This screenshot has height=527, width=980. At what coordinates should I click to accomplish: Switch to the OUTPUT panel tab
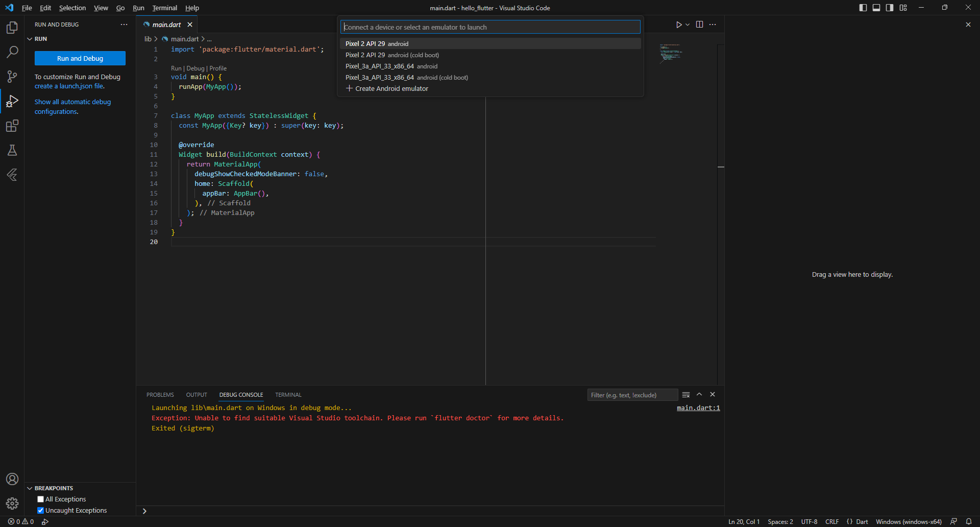[197, 395]
